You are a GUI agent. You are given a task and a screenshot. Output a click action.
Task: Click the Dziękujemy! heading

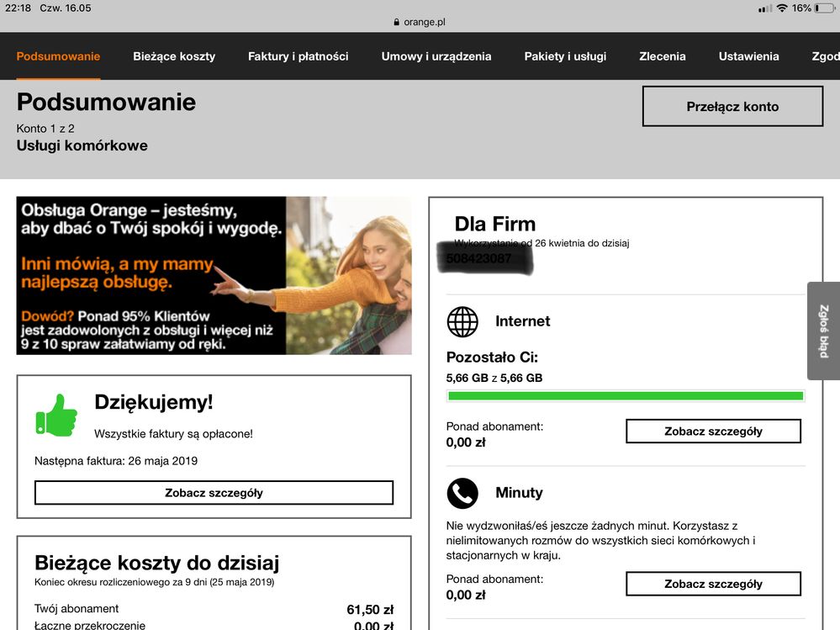click(154, 402)
